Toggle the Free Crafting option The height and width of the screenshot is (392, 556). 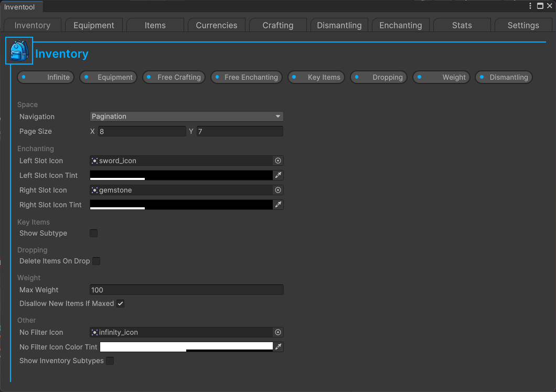point(172,77)
